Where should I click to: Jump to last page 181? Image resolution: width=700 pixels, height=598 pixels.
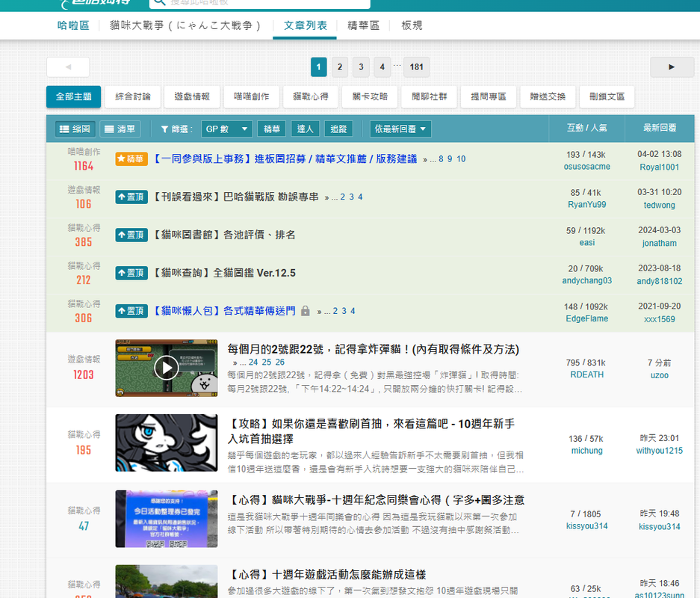click(x=417, y=67)
